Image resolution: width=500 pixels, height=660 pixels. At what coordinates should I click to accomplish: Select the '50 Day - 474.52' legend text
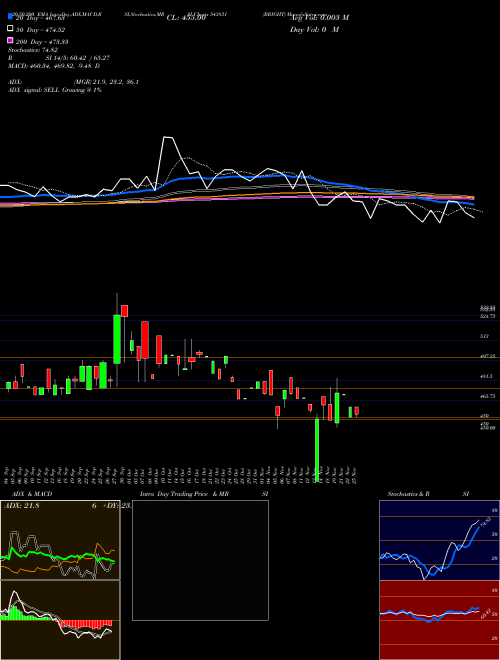click(x=40, y=29)
